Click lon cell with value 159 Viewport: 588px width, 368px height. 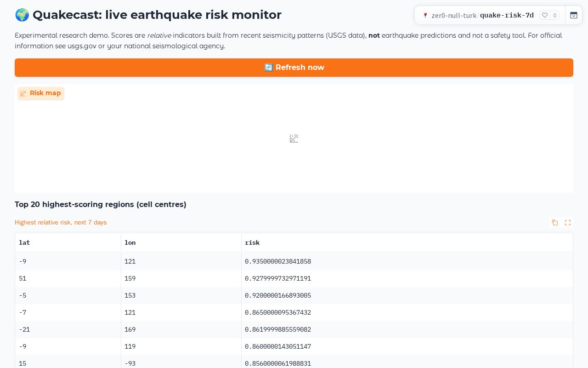181,278
